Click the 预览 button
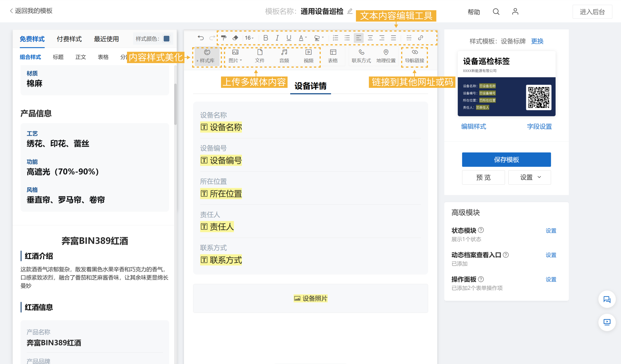This screenshot has width=621, height=364. pyautogui.click(x=483, y=177)
